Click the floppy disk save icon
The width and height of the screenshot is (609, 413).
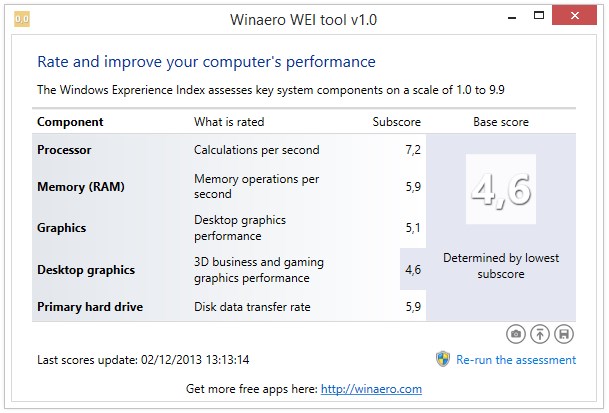click(x=564, y=334)
